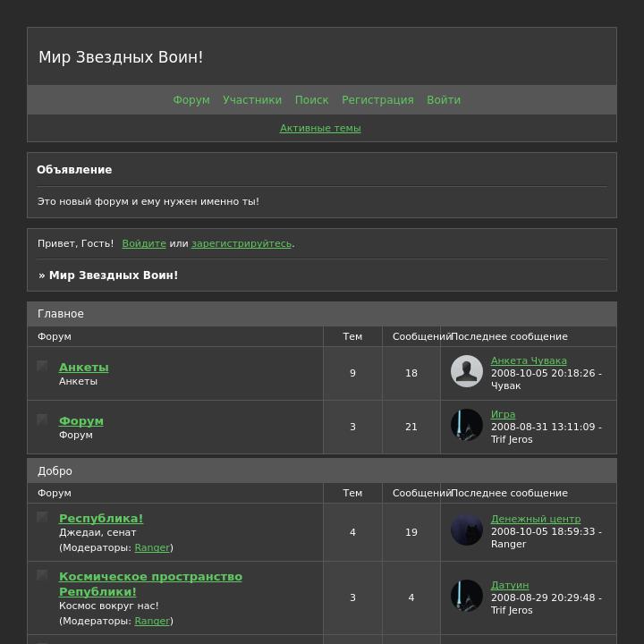The width and height of the screenshot is (644, 644).
Task: Click the status icon beside Космическое пространство forum
Action: coord(42,575)
